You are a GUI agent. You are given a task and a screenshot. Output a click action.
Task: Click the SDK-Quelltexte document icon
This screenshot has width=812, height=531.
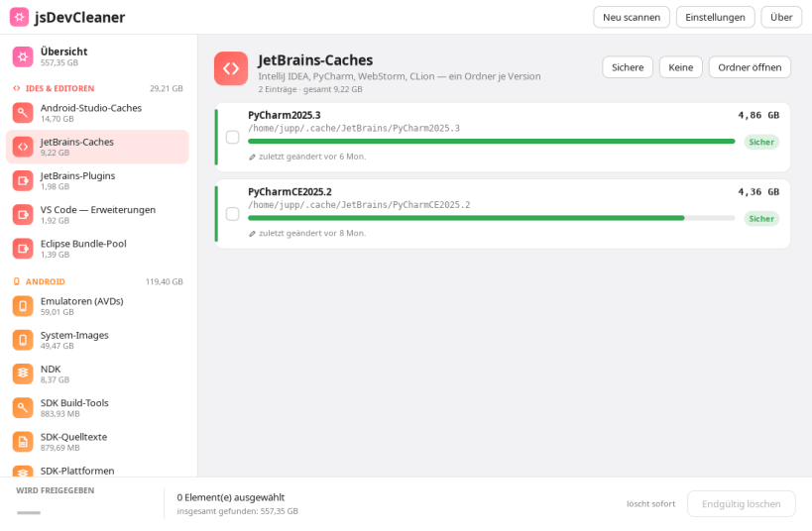[23, 442]
